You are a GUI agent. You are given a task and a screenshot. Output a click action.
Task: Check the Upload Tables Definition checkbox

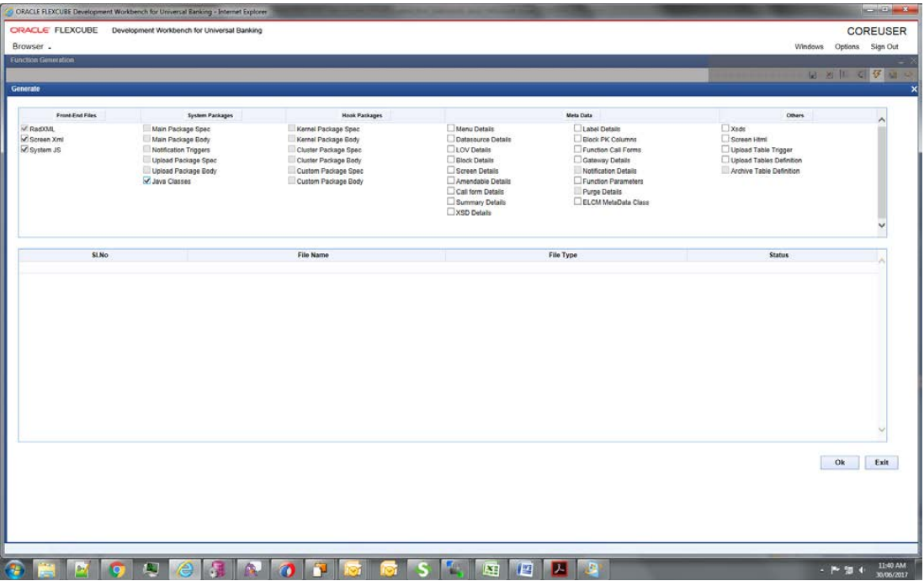point(725,160)
